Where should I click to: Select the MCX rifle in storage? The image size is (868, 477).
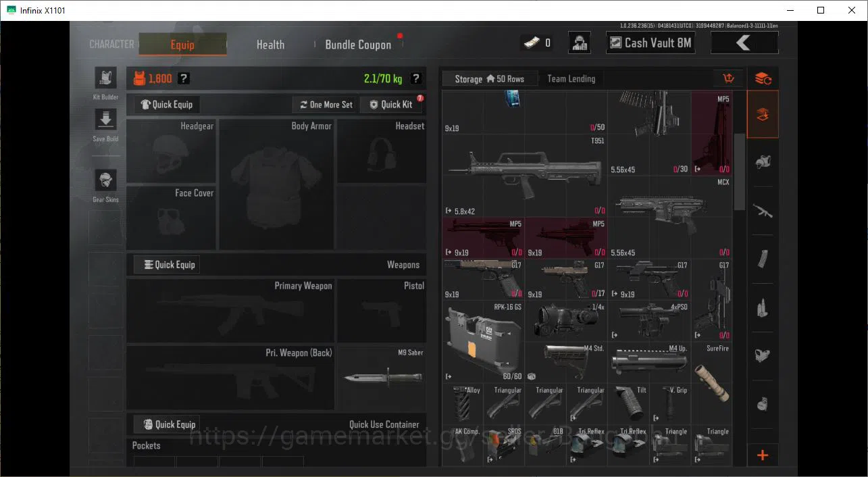670,217
